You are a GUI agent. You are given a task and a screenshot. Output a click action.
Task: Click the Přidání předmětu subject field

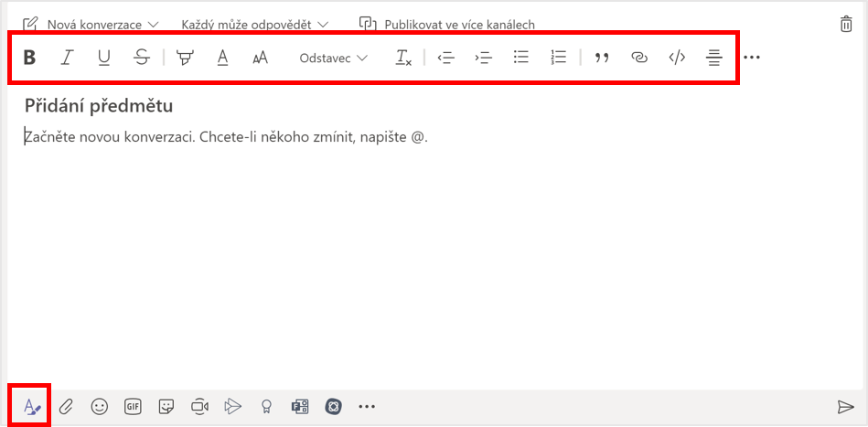tap(99, 106)
